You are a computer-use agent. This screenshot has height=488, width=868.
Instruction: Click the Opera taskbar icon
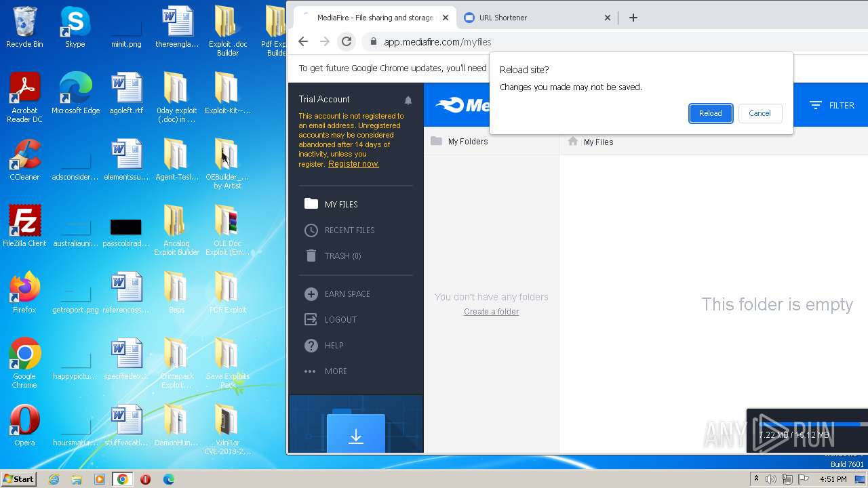[x=145, y=479]
